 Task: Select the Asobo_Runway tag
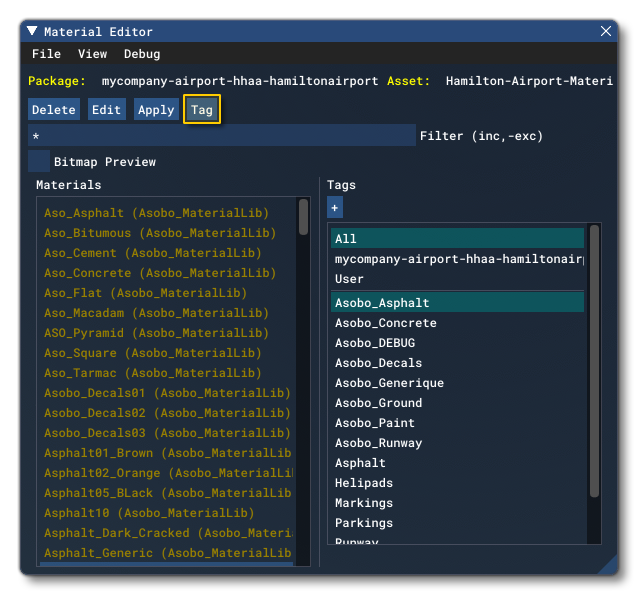pos(457,442)
